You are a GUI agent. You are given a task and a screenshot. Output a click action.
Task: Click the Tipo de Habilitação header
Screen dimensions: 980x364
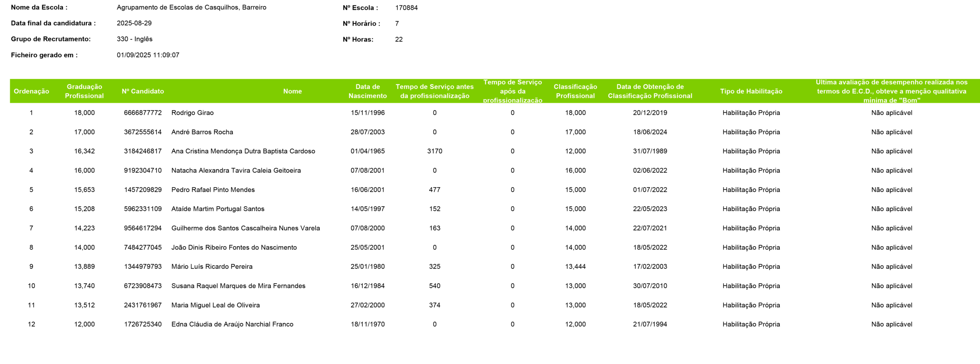(x=751, y=91)
